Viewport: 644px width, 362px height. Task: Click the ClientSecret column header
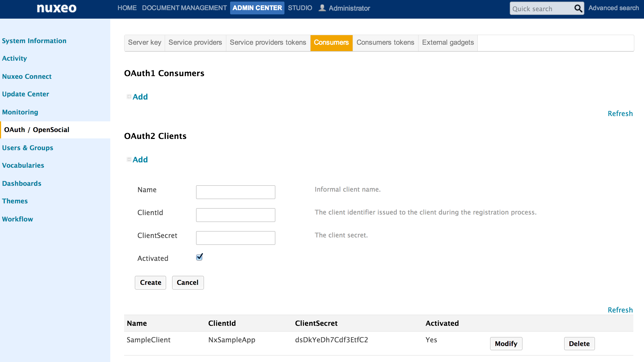316,323
